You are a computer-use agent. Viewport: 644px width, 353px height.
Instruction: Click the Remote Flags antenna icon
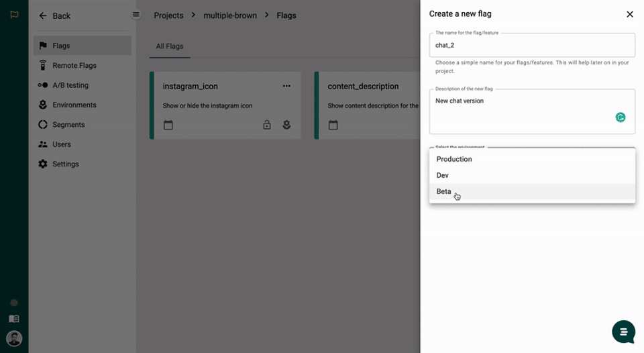pyautogui.click(x=43, y=65)
